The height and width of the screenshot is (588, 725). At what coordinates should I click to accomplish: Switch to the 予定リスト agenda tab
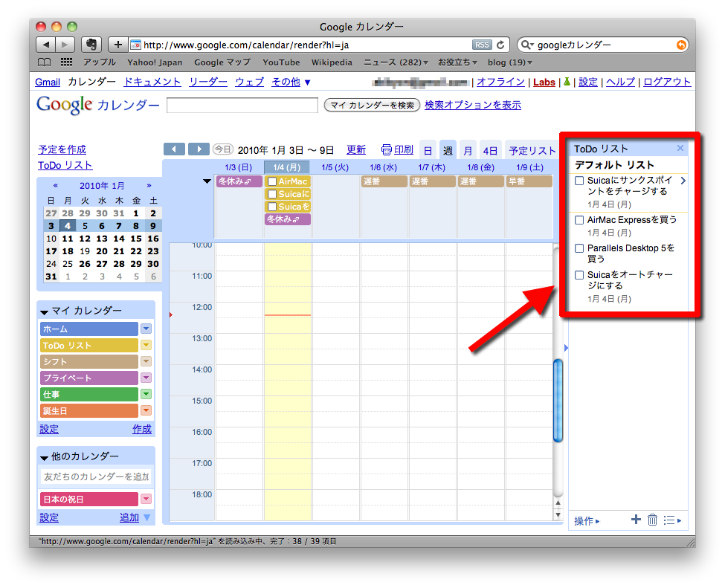[x=532, y=151]
